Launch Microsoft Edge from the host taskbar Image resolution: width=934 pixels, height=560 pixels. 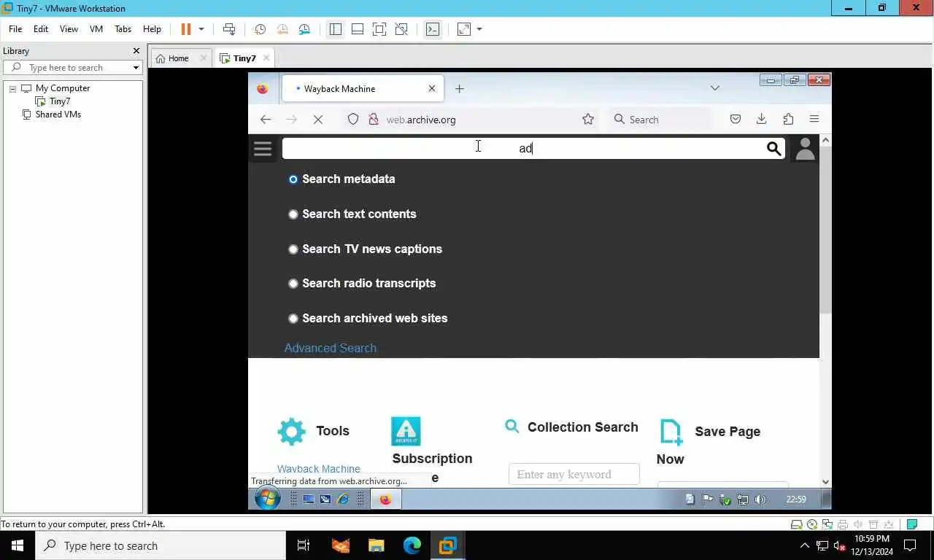point(412,545)
